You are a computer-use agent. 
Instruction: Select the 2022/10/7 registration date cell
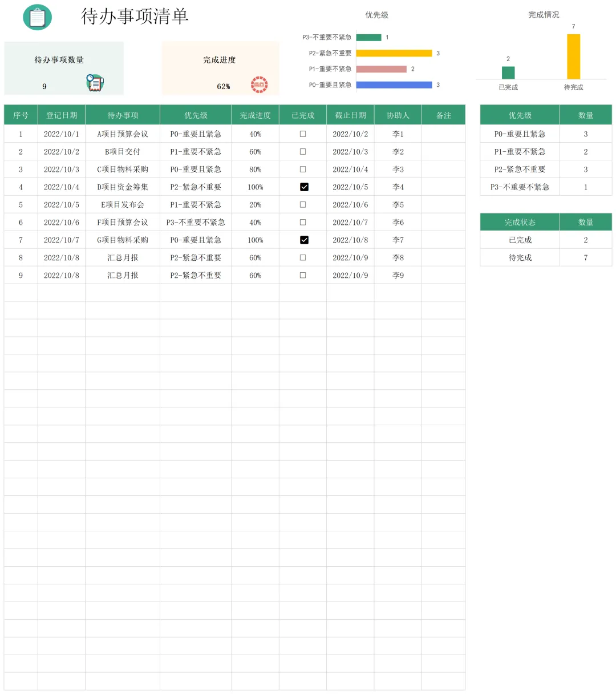coord(62,240)
